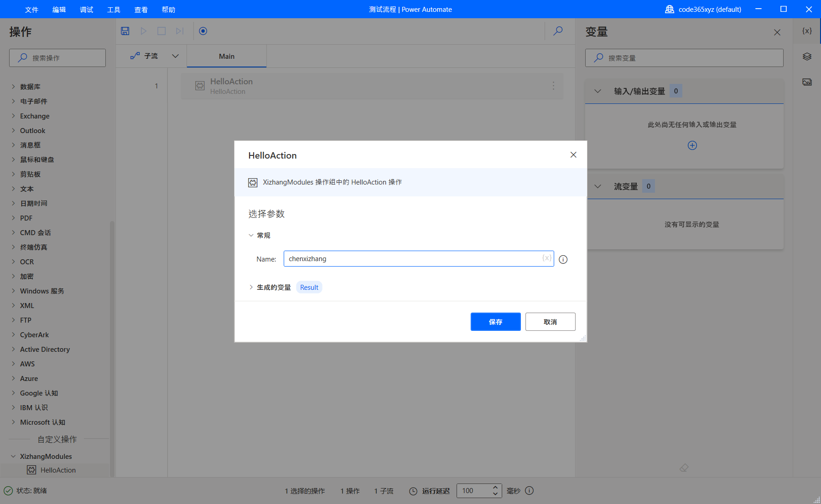Viewport: 821px width, 504px height.
Task: Click the actions pane scrollbar
Action: (x=112, y=349)
